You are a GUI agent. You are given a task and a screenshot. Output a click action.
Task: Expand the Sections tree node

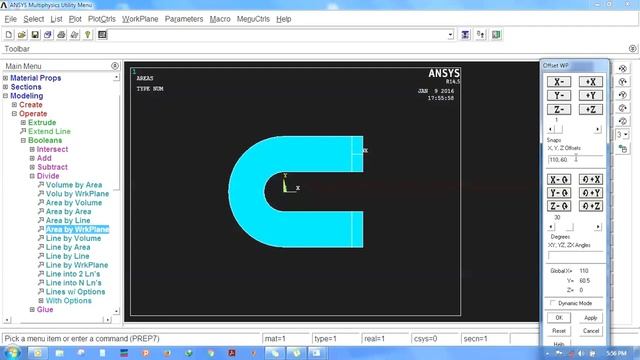[6, 87]
